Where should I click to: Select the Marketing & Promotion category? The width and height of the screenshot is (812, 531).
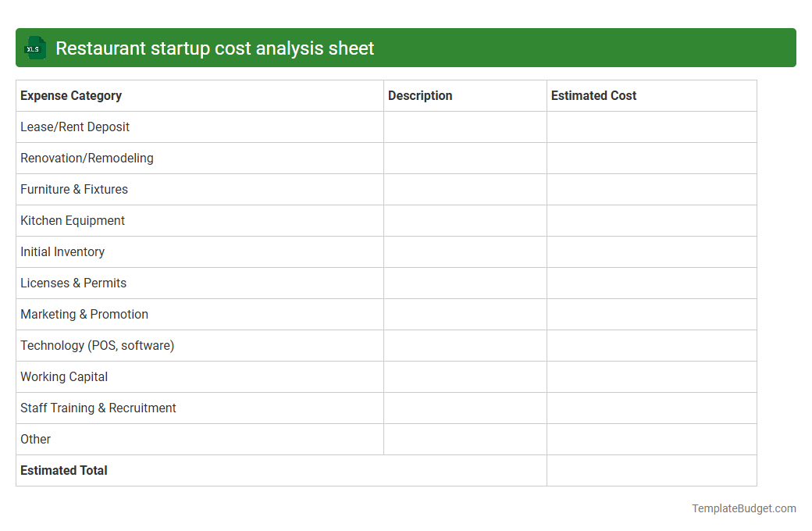[x=84, y=314]
